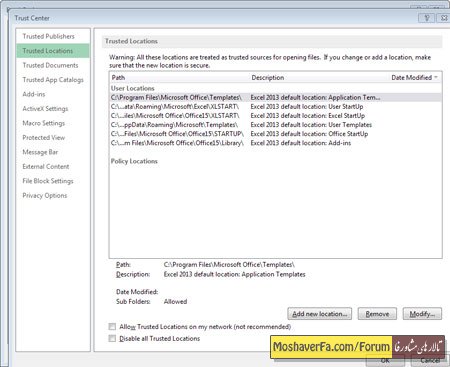The height and width of the screenshot is (367, 450).
Task: Show Protected View options
Action: click(44, 137)
